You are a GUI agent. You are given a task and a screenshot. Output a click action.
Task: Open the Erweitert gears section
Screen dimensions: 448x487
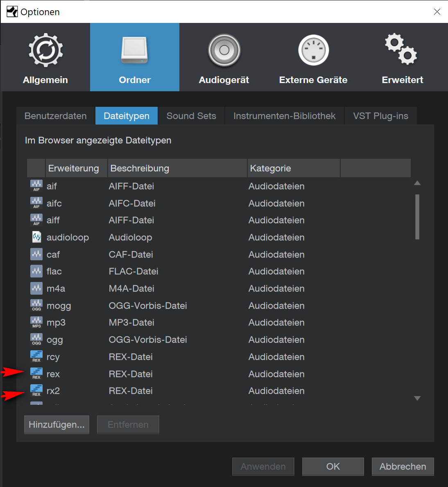click(x=402, y=57)
